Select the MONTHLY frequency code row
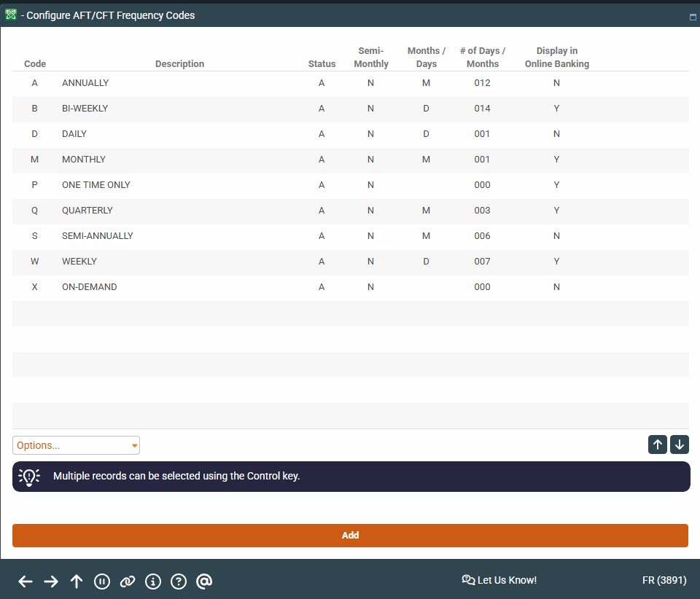 point(84,160)
